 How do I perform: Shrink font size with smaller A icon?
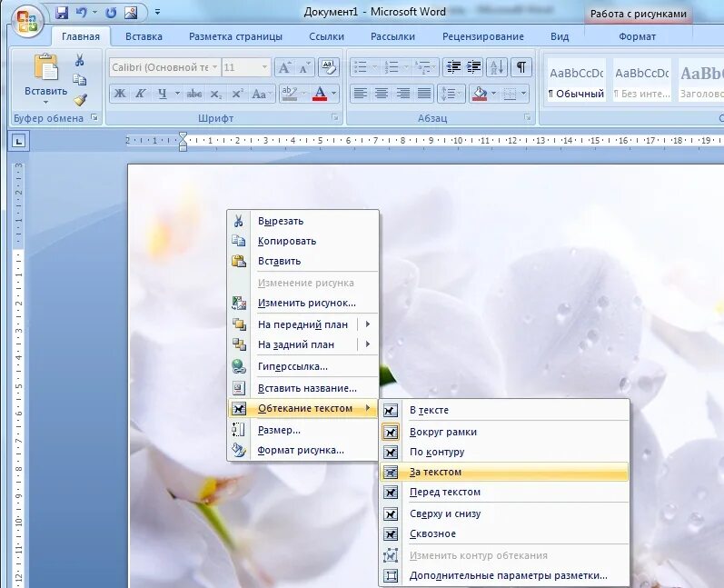pos(304,68)
